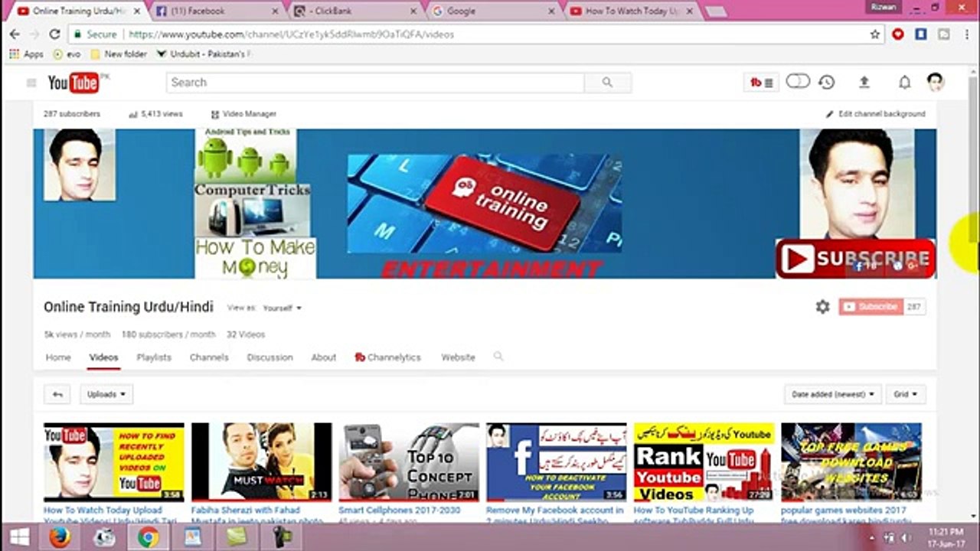Screen dimensions: 980x551
Task: Open the Top Free Games Download thumbnail
Action: [x=851, y=462]
